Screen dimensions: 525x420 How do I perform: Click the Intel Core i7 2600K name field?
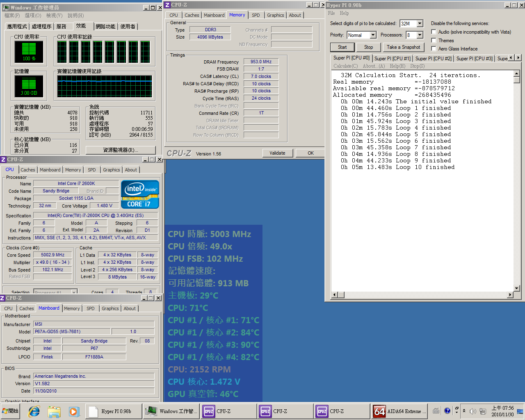pos(76,183)
